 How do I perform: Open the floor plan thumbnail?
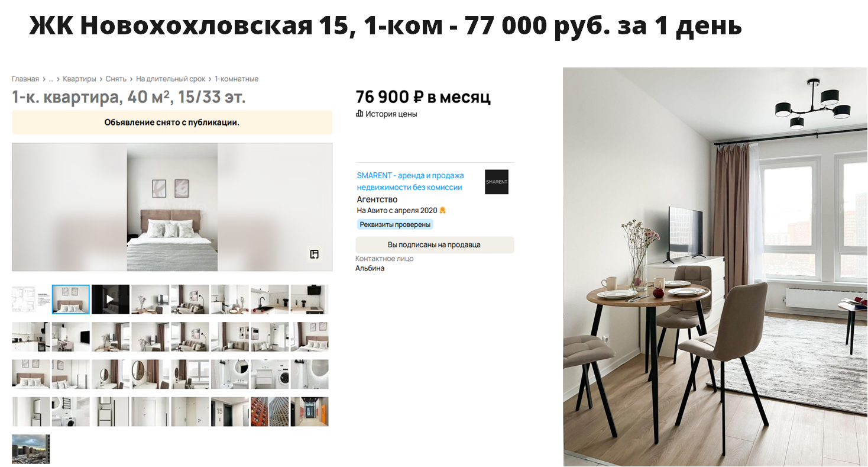point(31,299)
